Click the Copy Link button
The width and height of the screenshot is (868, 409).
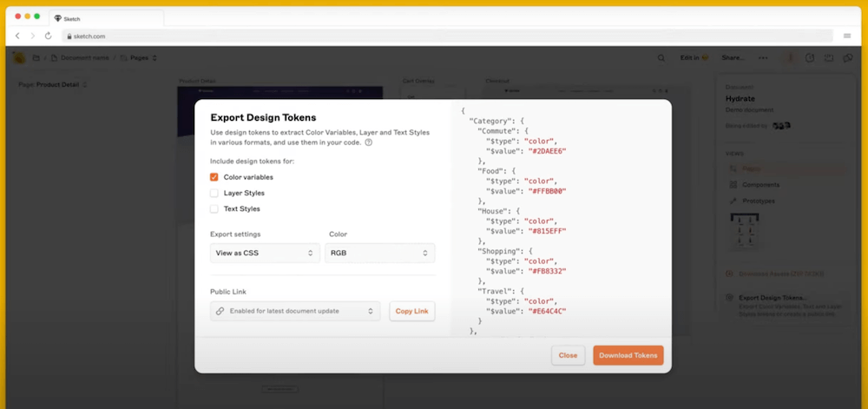[x=411, y=311]
